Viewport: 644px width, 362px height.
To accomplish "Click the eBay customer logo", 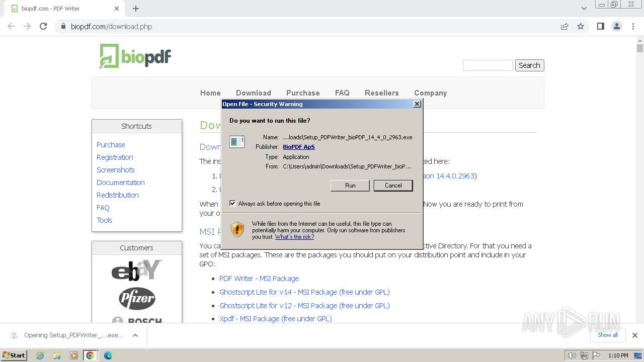I will click(x=136, y=270).
